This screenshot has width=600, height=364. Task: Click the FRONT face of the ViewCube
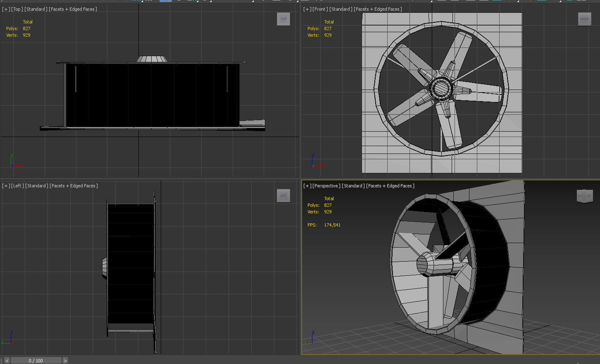pyautogui.click(x=584, y=19)
